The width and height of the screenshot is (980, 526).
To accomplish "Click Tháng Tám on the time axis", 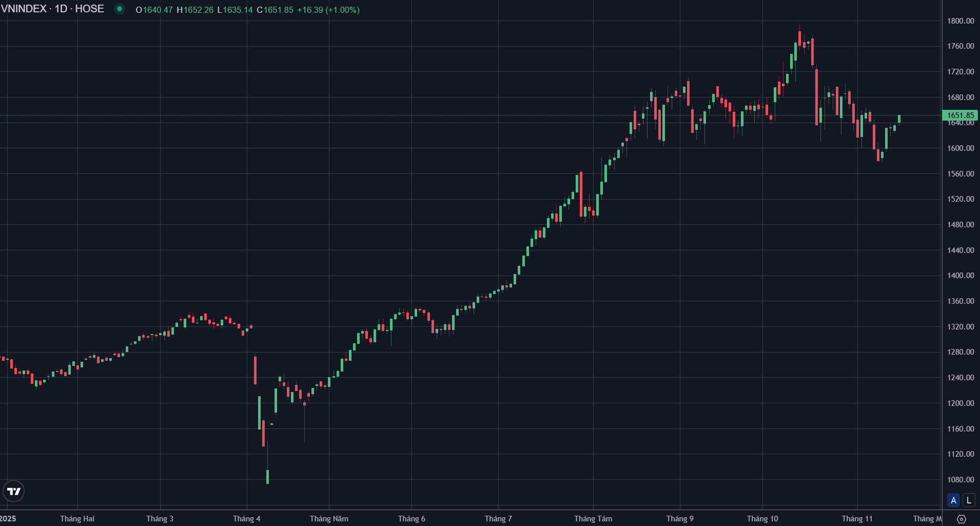I will click(x=593, y=518).
